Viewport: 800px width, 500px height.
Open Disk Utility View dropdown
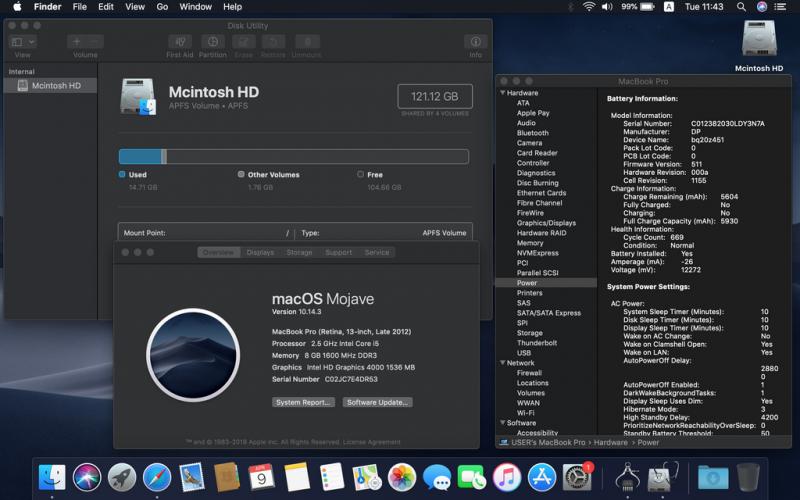point(22,42)
